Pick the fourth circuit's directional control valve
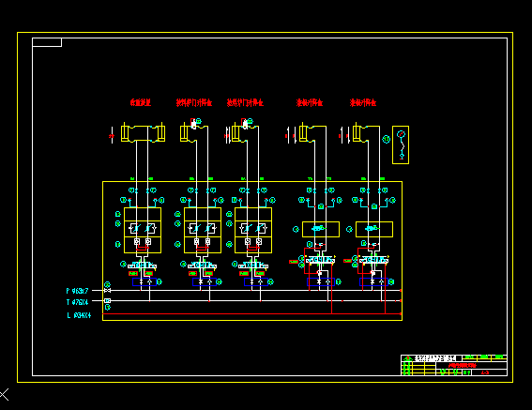Screen dimensions: 532x410 pyautogui.click(x=320, y=260)
